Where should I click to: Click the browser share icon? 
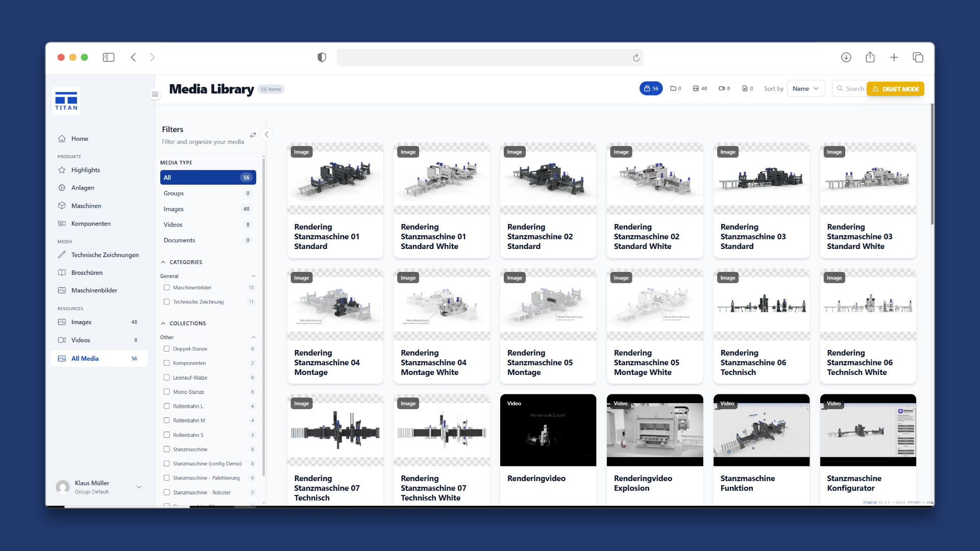tap(870, 57)
